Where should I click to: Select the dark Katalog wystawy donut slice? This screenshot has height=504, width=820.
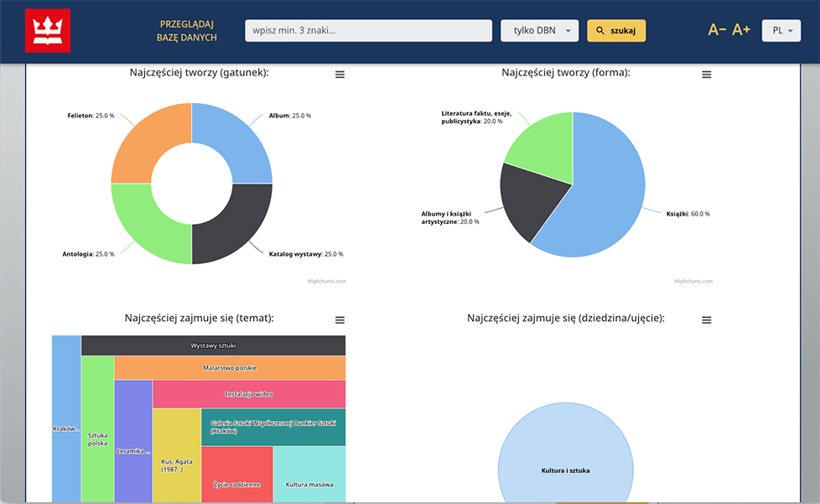(x=240, y=230)
